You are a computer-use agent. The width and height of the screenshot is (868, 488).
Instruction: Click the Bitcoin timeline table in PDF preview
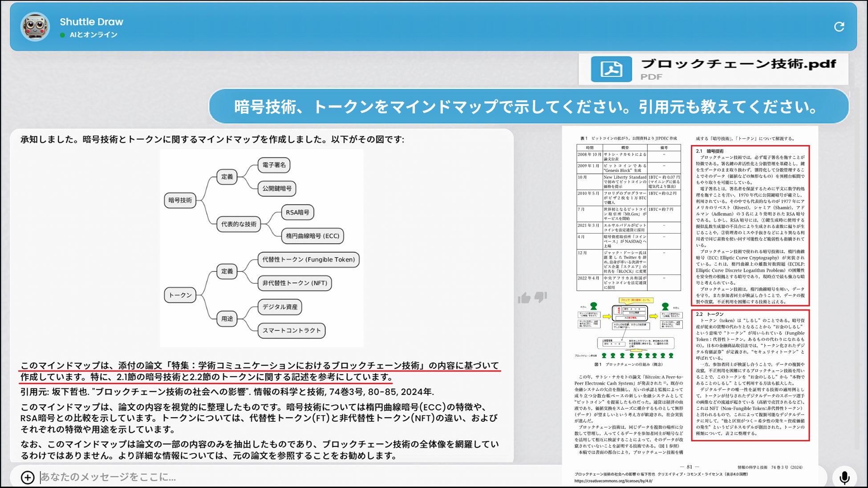(x=628, y=217)
